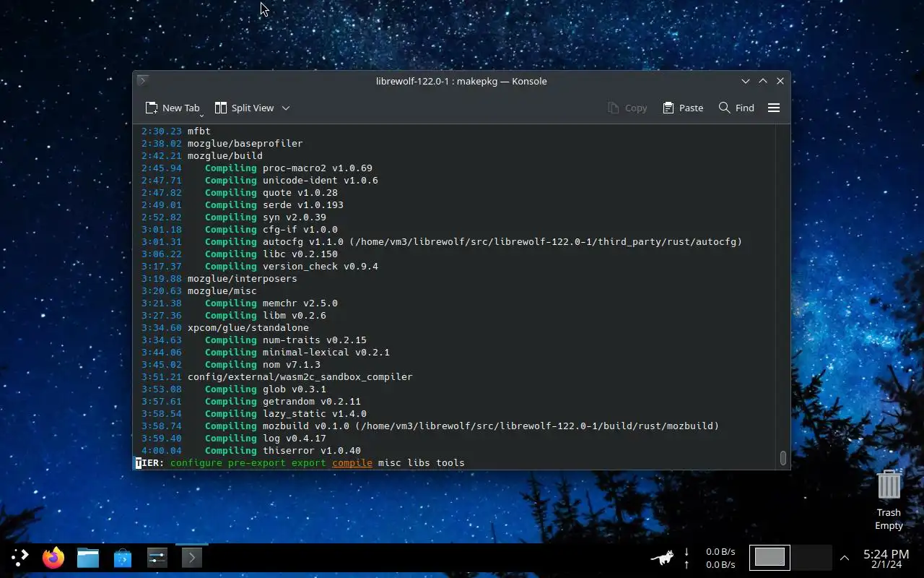924x578 pixels.
Task: Open System Settings from the taskbar
Action: click(157, 557)
